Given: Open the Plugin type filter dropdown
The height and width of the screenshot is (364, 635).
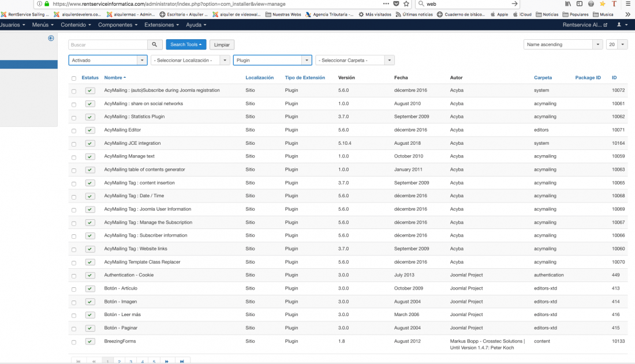Looking at the screenshot, I should [x=272, y=61].
